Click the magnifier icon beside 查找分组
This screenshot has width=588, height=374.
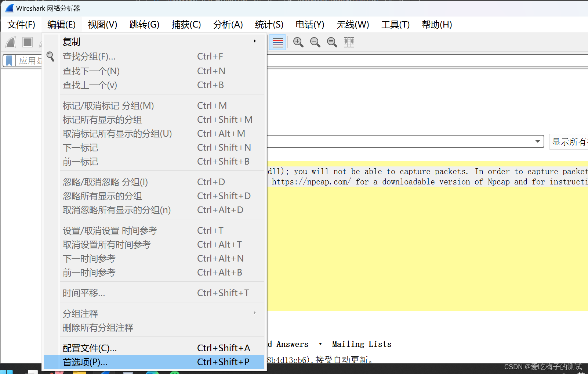(x=51, y=56)
